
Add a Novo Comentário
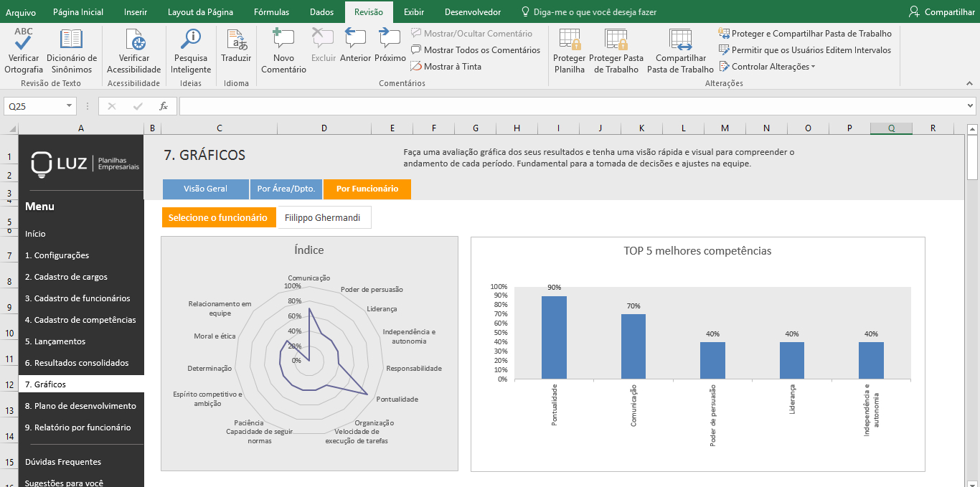click(x=283, y=40)
